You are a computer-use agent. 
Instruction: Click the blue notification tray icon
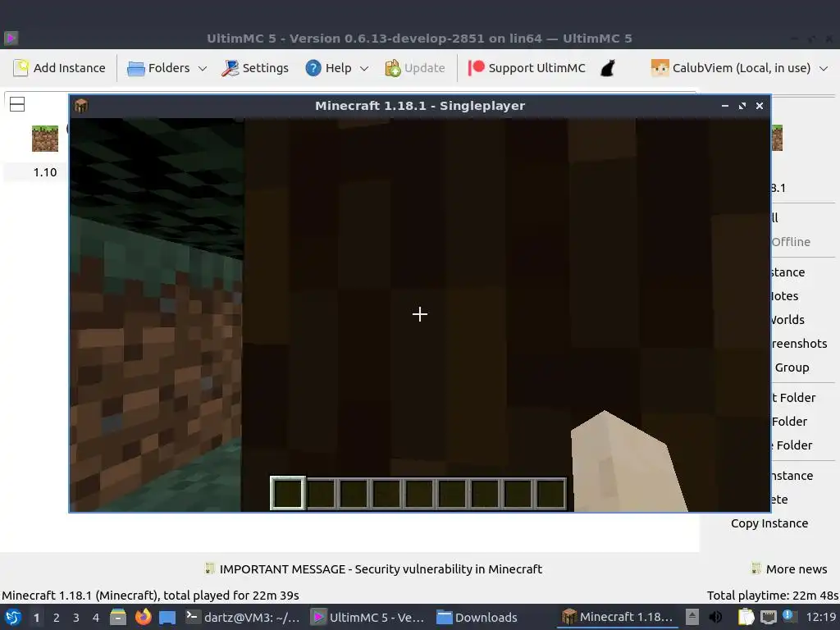tap(788, 616)
